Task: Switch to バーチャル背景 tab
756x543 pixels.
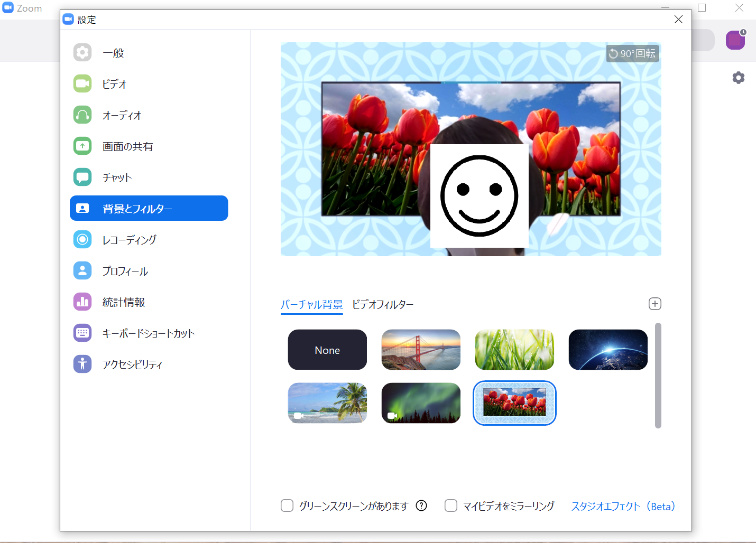Action: point(312,305)
